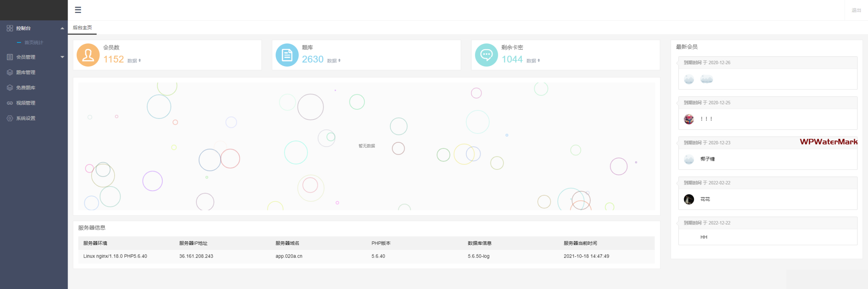This screenshot has height=289, width=868.
Task: Toggle the hamburger sidebar menu icon
Action: coord(78,10)
